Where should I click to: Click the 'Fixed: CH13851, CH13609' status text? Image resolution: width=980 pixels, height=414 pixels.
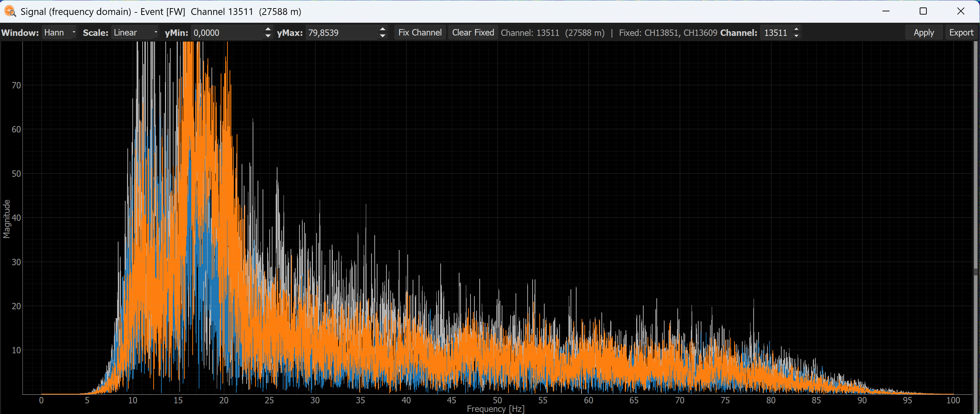point(668,33)
